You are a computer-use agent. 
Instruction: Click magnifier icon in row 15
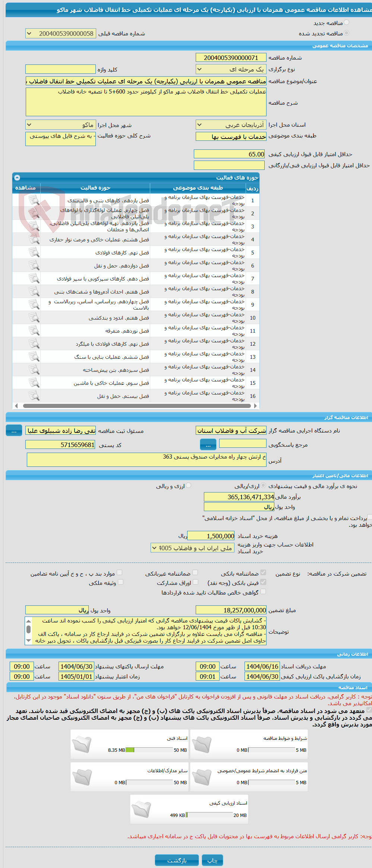(34, 383)
